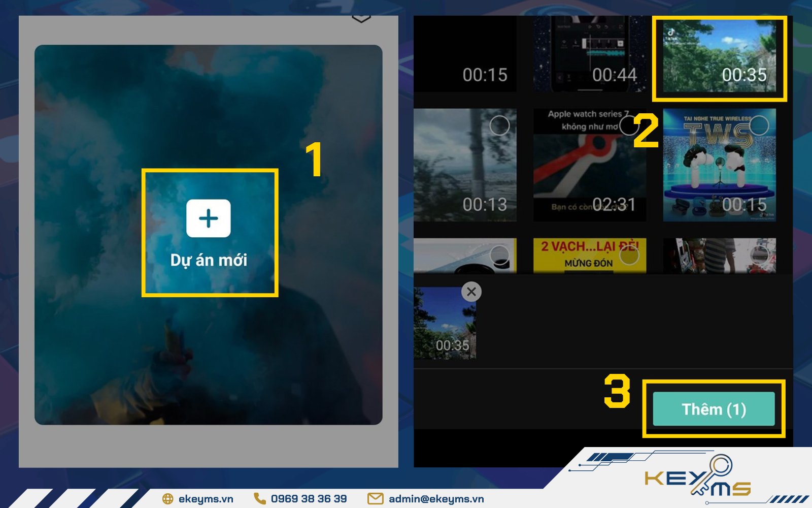Choose the 00:44 phone screen video thumbnail

point(590,54)
